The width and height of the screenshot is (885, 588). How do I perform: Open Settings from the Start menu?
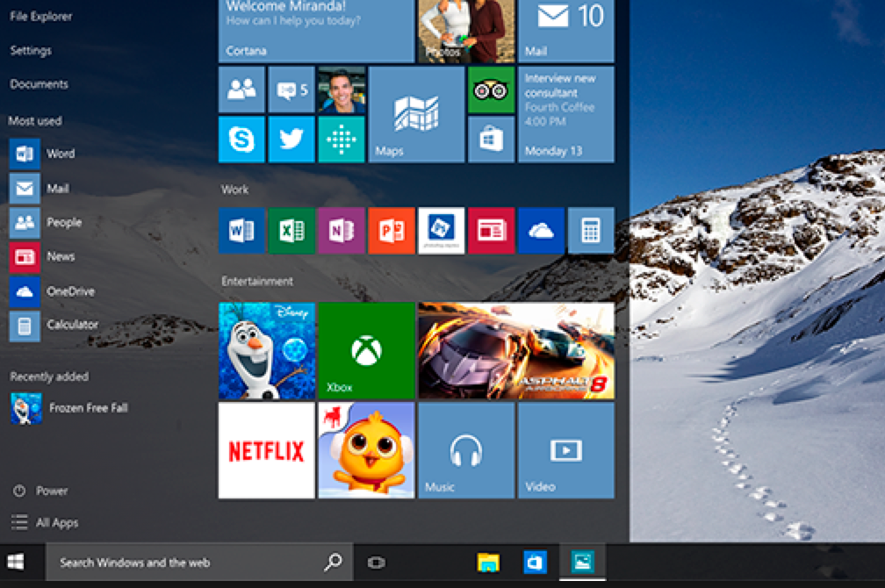click(31, 51)
